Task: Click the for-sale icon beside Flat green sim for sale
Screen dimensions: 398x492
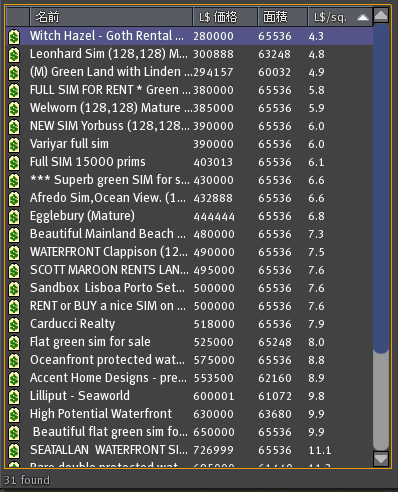Action: 14,342
